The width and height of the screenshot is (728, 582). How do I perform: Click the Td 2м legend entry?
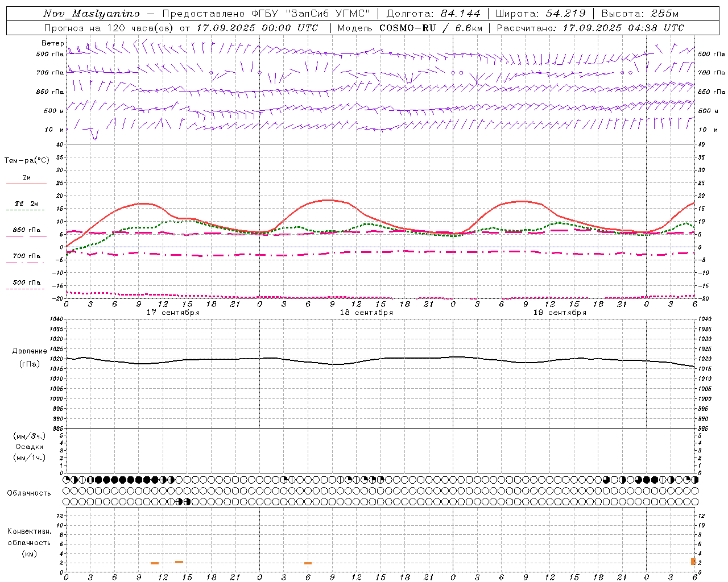pos(26,203)
